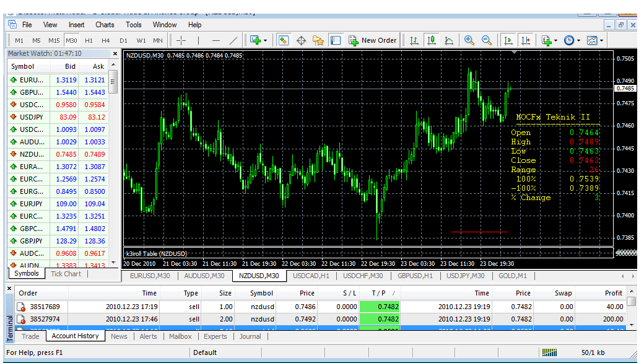The width and height of the screenshot is (644, 363).
Task: Click the chart templates icon
Action: click(x=592, y=40)
